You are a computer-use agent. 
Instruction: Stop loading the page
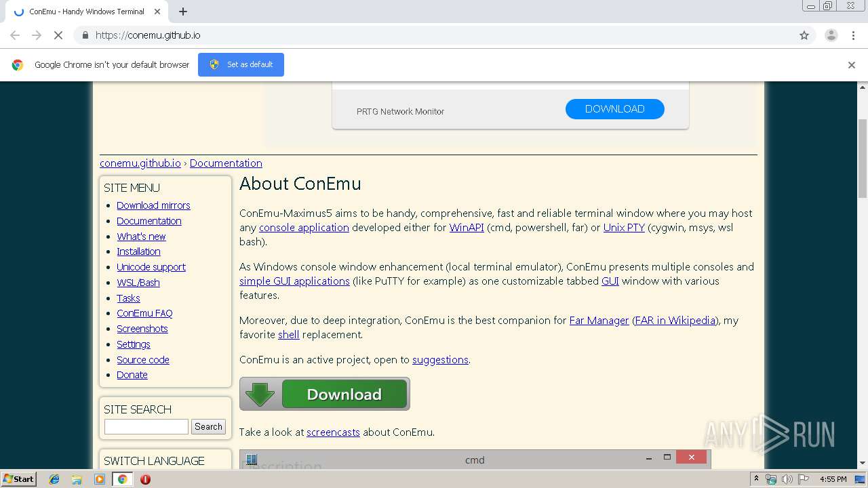coord(58,35)
